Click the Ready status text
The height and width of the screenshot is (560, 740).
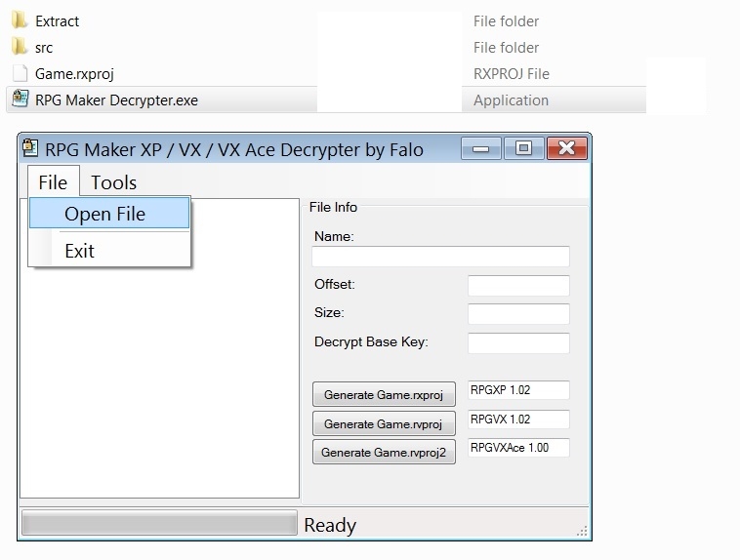330,525
